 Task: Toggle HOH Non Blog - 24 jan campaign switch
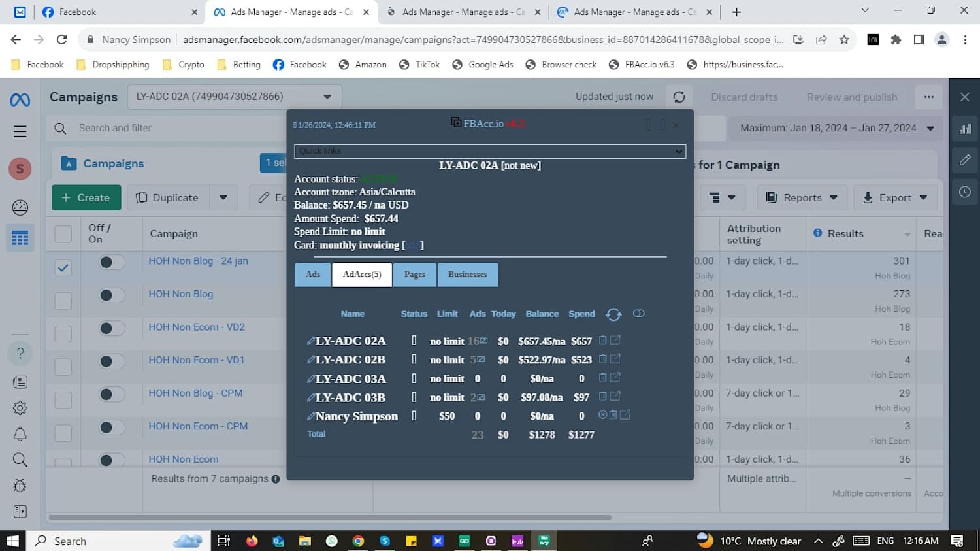pos(112,262)
